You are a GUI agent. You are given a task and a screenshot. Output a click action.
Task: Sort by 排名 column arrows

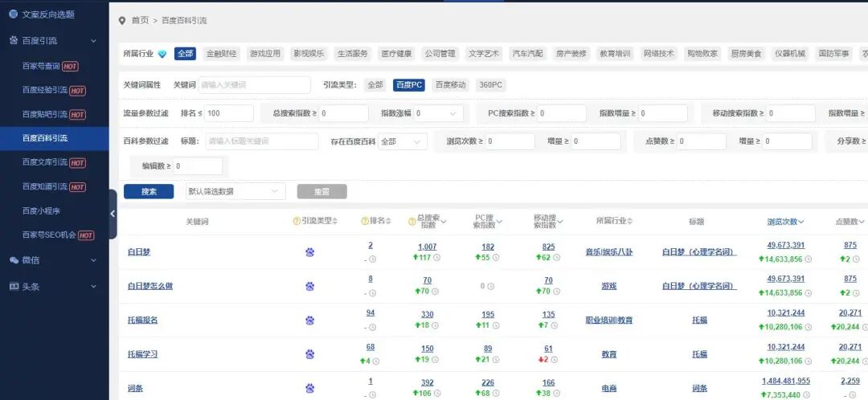389,221
